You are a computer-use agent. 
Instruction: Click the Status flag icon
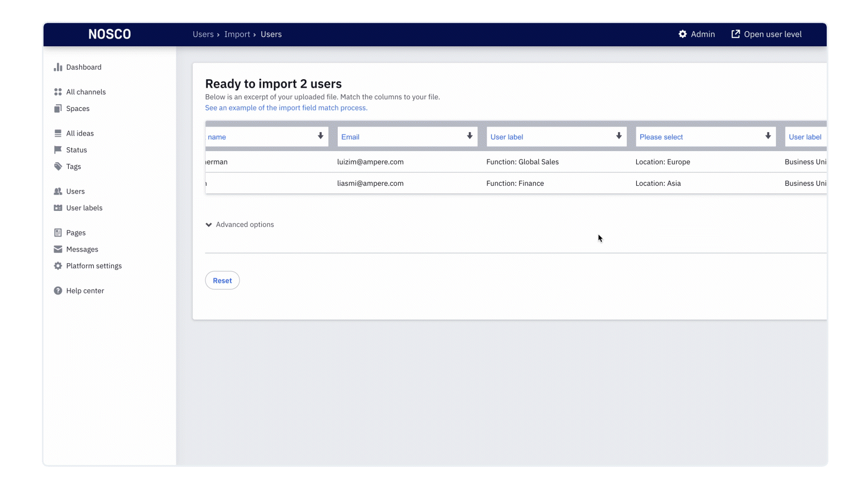point(57,150)
